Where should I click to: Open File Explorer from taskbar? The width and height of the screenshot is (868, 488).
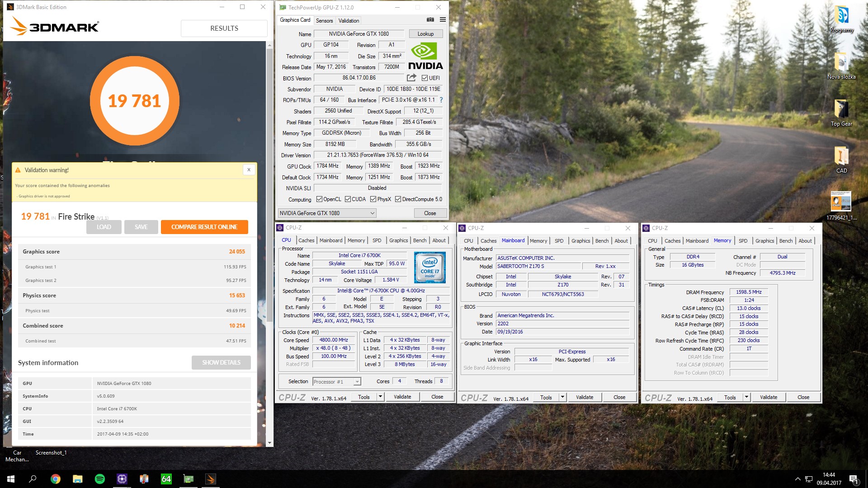(x=78, y=479)
